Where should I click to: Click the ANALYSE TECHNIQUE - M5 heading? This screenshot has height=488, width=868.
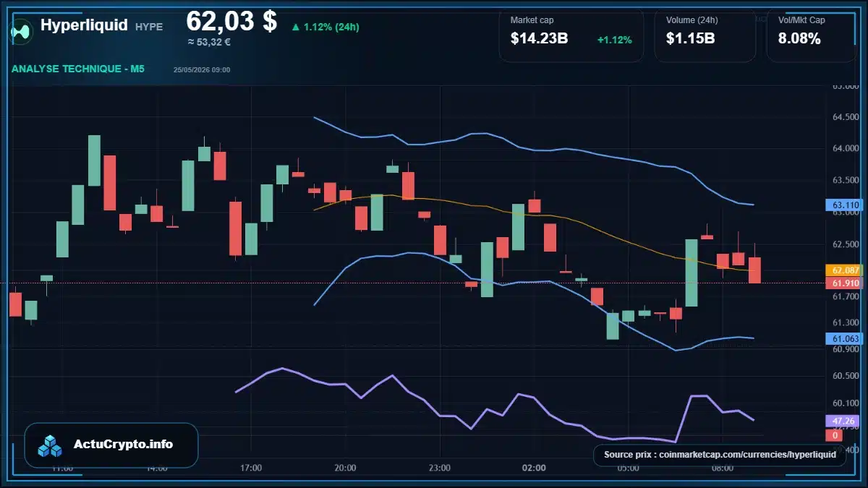[78, 69]
